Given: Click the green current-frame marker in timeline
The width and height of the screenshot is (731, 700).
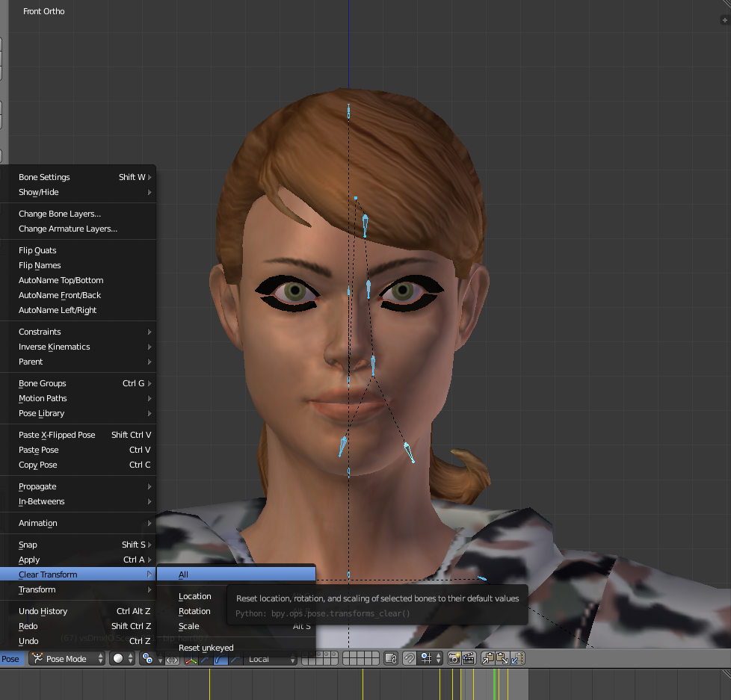Looking at the screenshot, I should point(495,684).
